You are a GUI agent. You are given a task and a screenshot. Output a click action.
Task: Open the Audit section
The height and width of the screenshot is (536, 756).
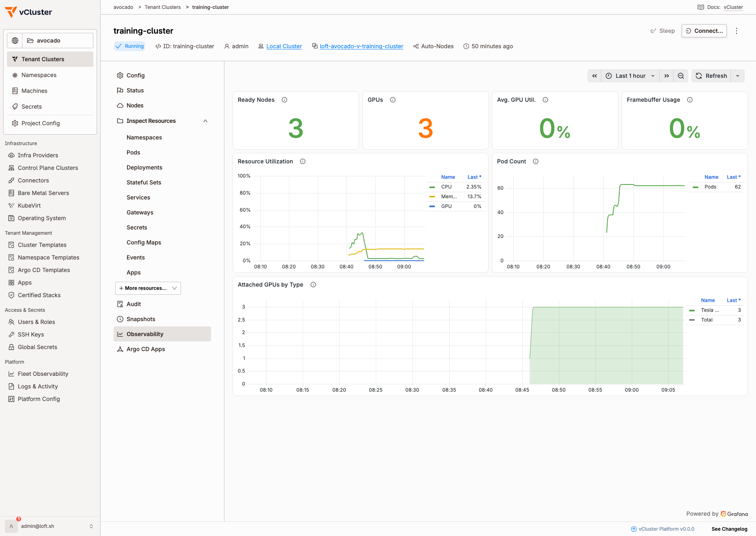[162, 304]
